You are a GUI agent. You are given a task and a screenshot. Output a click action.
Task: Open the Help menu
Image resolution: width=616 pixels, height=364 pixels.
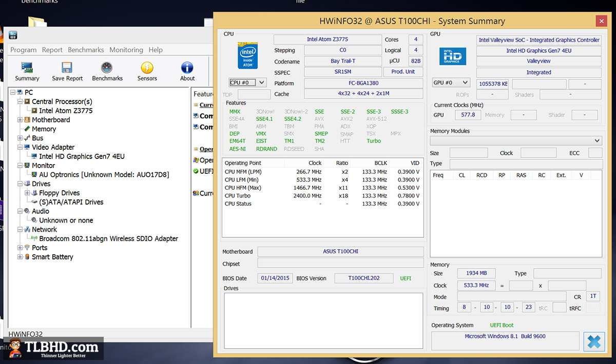click(156, 50)
